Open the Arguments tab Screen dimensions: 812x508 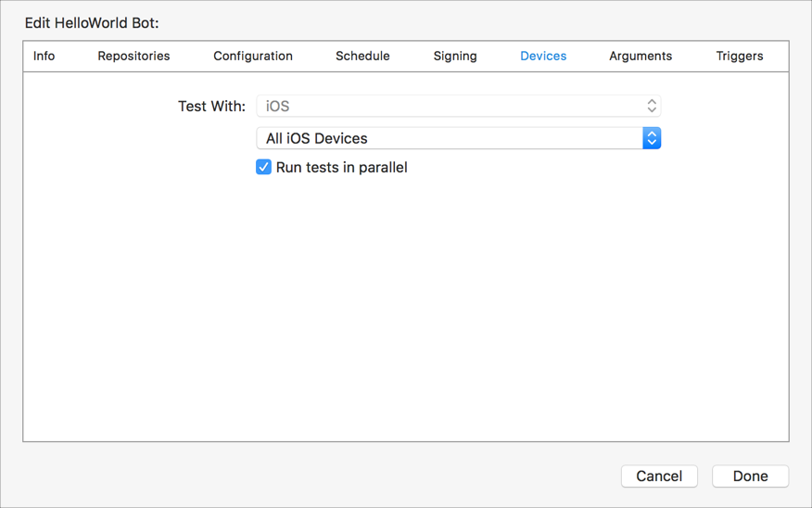[641, 56]
